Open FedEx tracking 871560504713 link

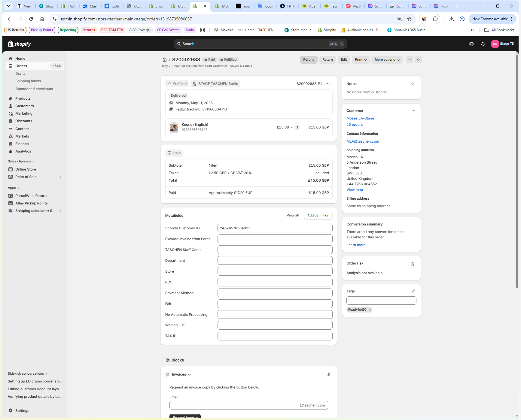[215, 109]
